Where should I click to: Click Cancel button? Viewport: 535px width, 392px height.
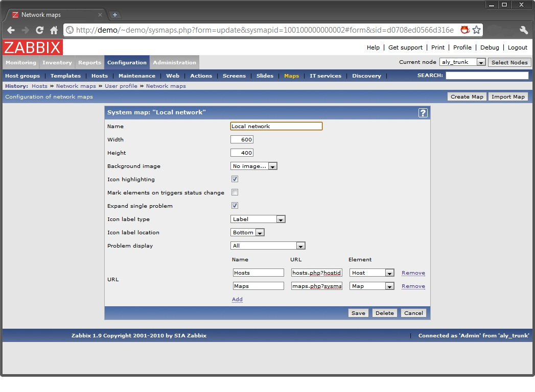pyautogui.click(x=413, y=313)
